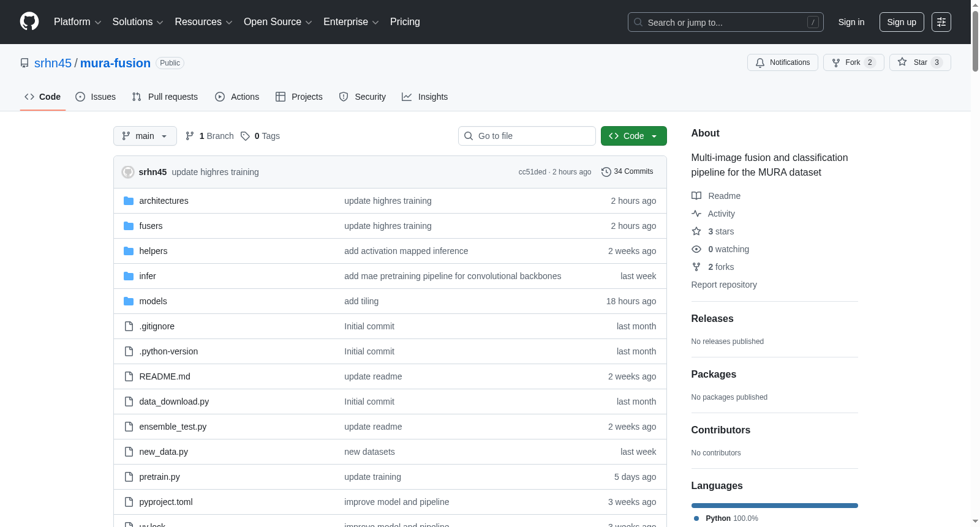
Task: Click the data_download.py file icon
Action: [x=129, y=402]
